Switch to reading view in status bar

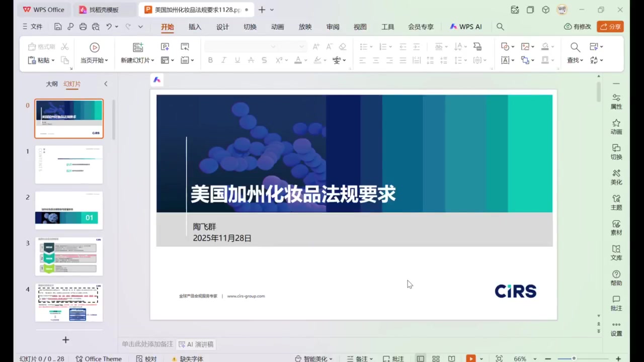coord(452,358)
